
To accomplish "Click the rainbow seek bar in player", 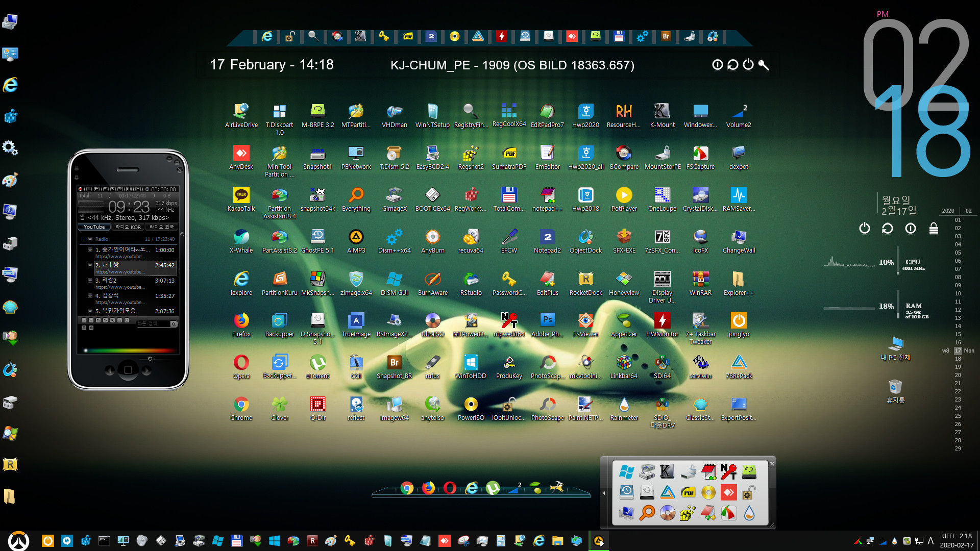I will [x=131, y=350].
